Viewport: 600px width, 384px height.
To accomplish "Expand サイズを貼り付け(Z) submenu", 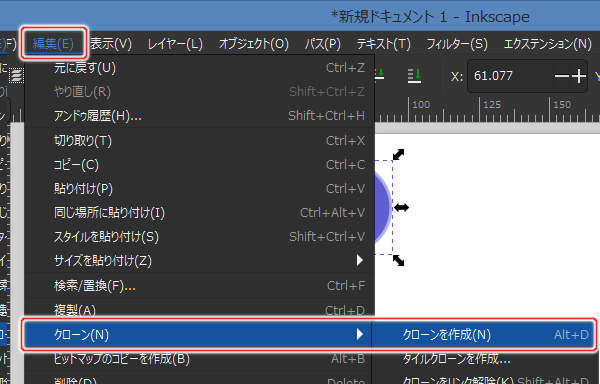I will [199, 261].
